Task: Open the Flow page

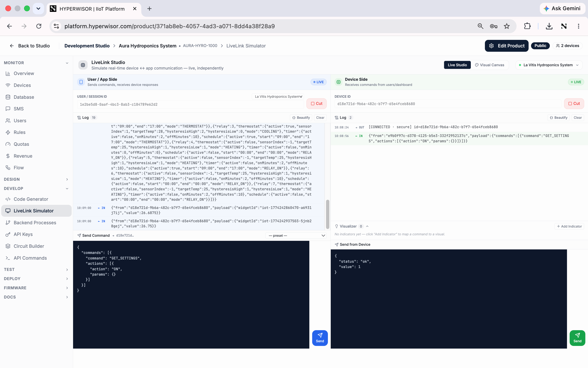Action: (x=18, y=168)
